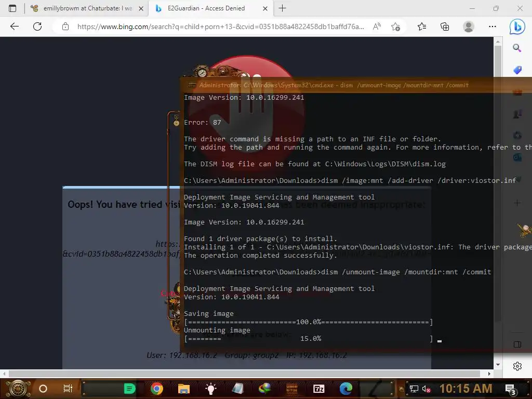Viewport: 532px width, 399px height.
Task: Click the page scrollbar up arrow
Action: coord(498,42)
